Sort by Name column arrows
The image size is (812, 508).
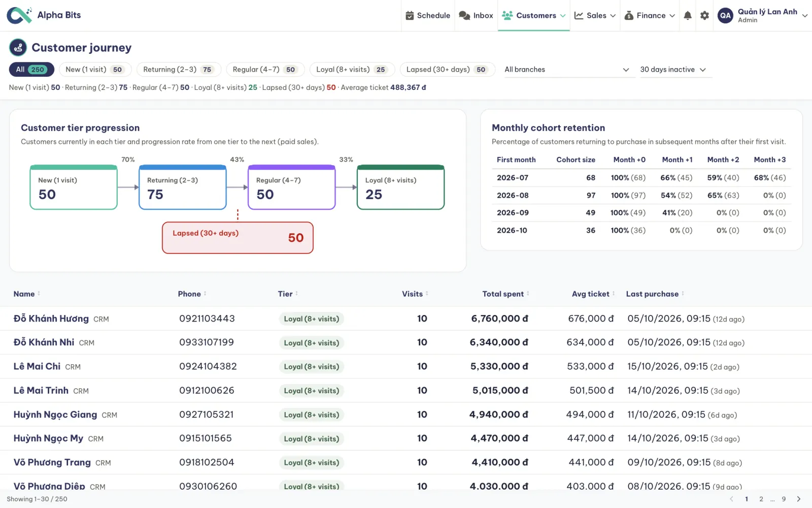click(x=39, y=294)
